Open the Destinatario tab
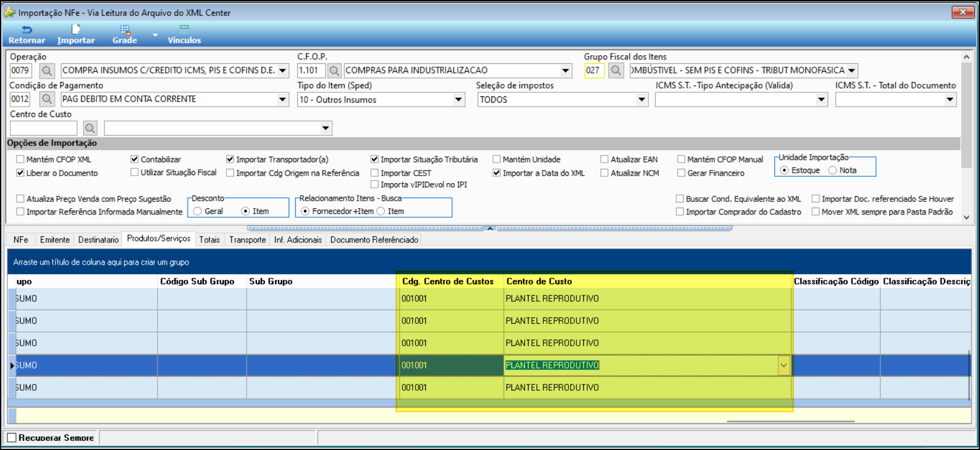The width and height of the screenshot is (980, 450). (x=98, y=240)
